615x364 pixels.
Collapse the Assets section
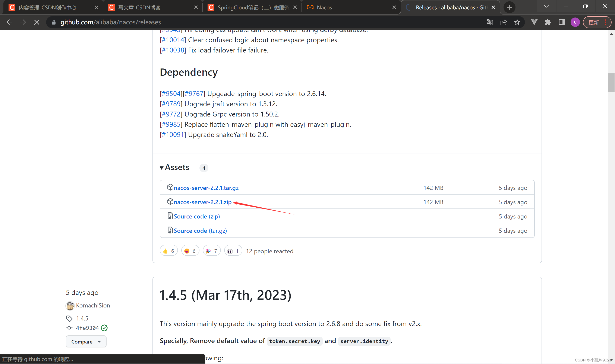[x=174, y=167]
